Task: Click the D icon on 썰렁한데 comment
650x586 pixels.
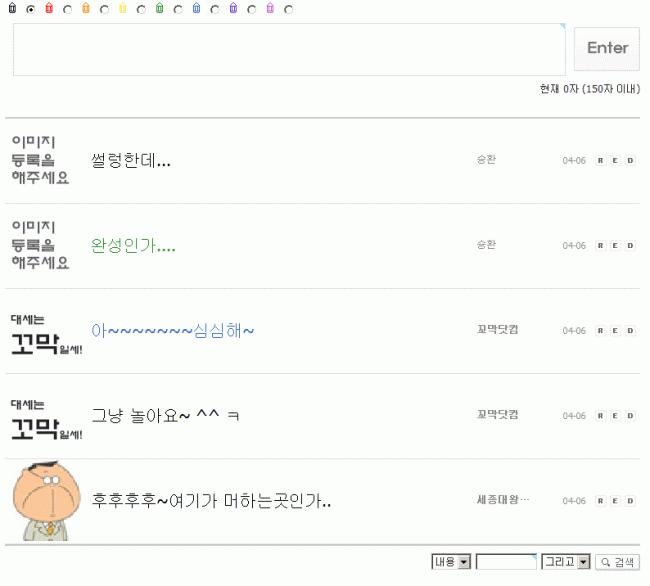Action: tap(630, 161)
